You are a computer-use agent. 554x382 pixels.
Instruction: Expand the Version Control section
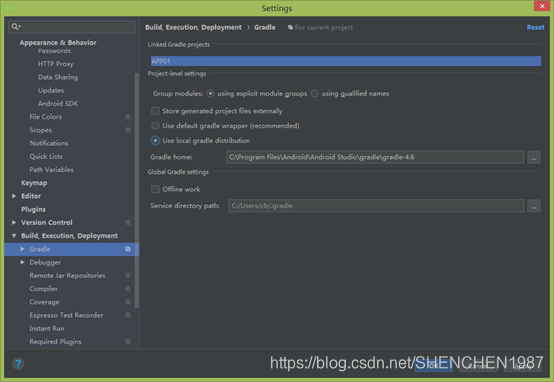(14, 223)
